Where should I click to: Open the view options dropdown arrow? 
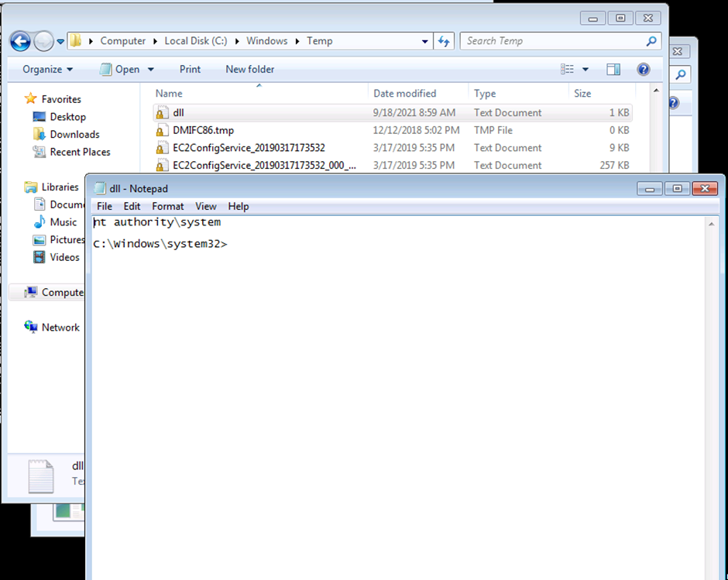(585, 70)
